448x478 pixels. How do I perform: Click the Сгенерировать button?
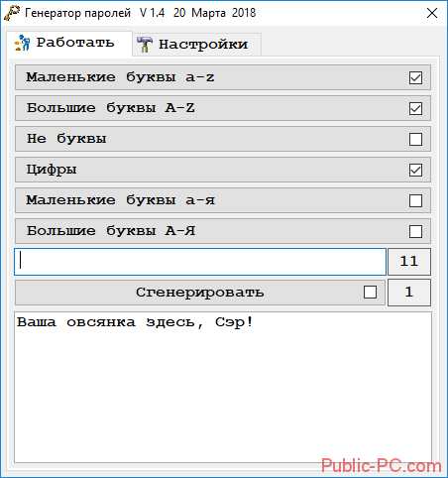coord(200,293)
